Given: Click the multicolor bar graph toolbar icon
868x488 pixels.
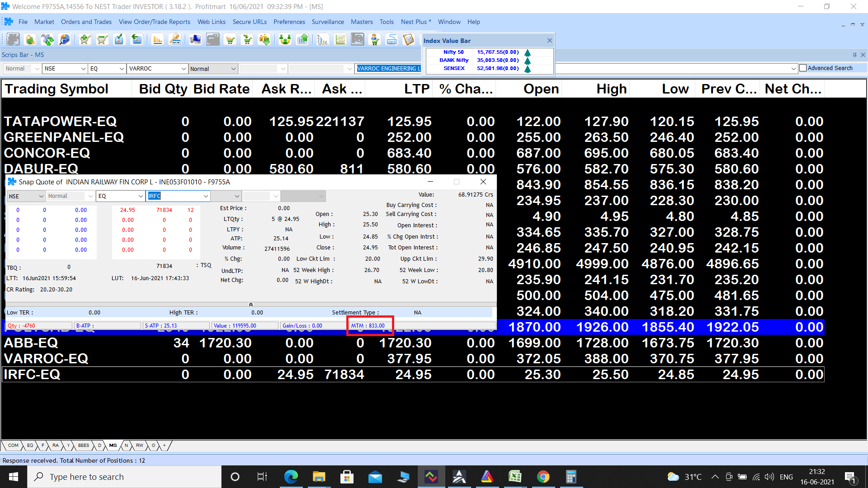Looking at the screenshot, I should pos(322,40).
